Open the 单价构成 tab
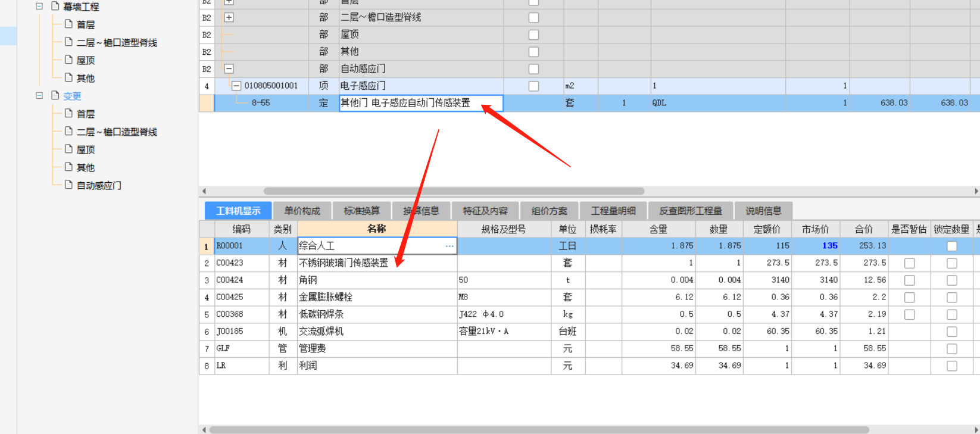 pos(302,211)
